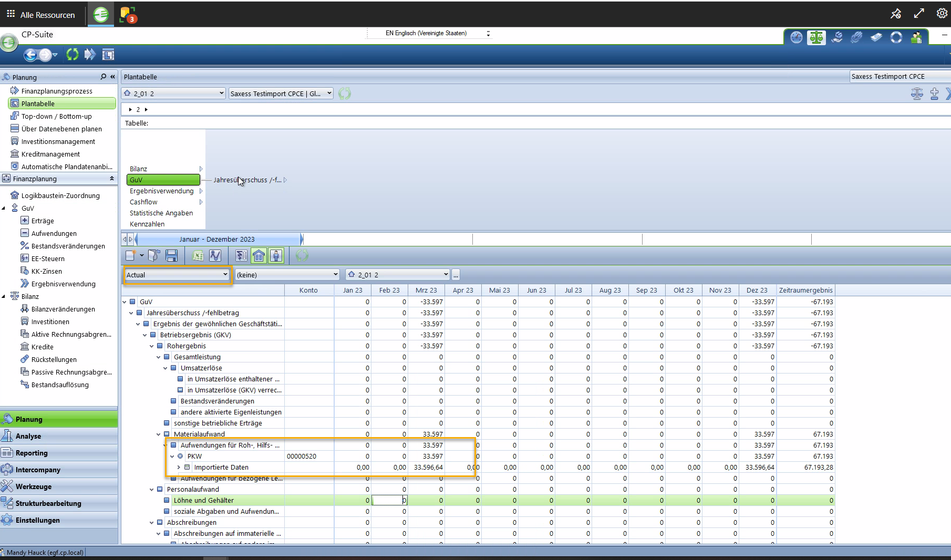Click the blue back navigation arrow
This screenshot has width=951, height=560.
(30, 55)
